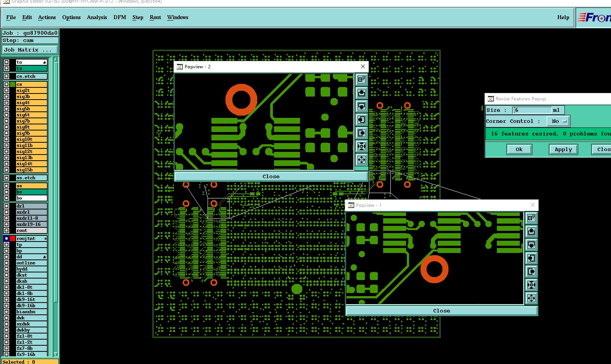The height and width of the screenshot is (364, 611).
Task: Click the red color swatch of layer roujtnt
Action: coord(13,238)
